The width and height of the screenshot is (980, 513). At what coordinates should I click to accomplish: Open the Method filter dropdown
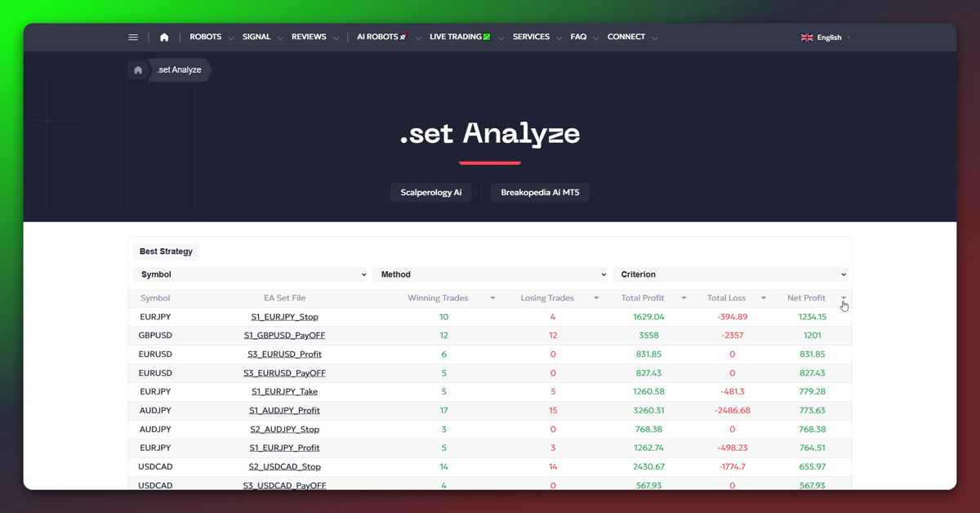pyautogui.click(x=490, y=274)
